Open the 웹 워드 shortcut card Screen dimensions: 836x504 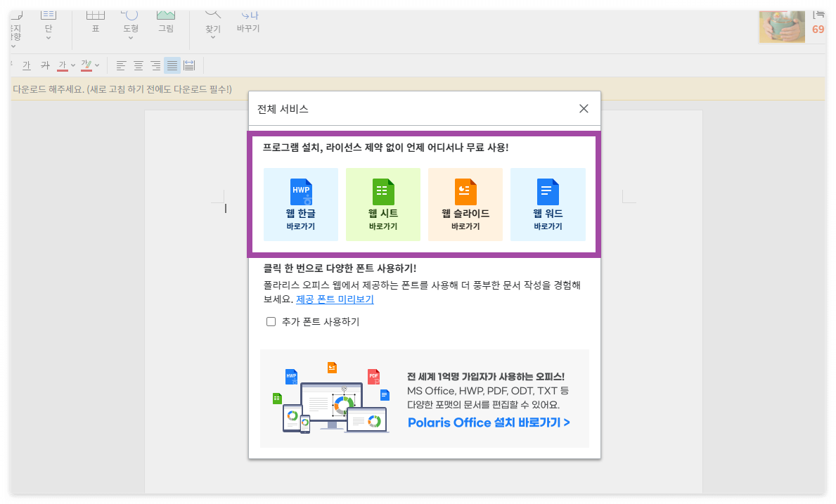[548, 205]
